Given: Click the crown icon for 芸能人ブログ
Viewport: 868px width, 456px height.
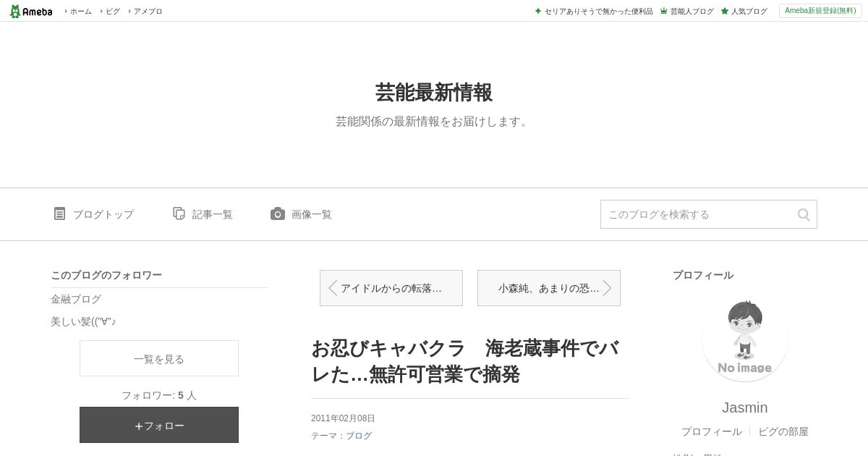Looking at the screenshot, I should point(663,11).
